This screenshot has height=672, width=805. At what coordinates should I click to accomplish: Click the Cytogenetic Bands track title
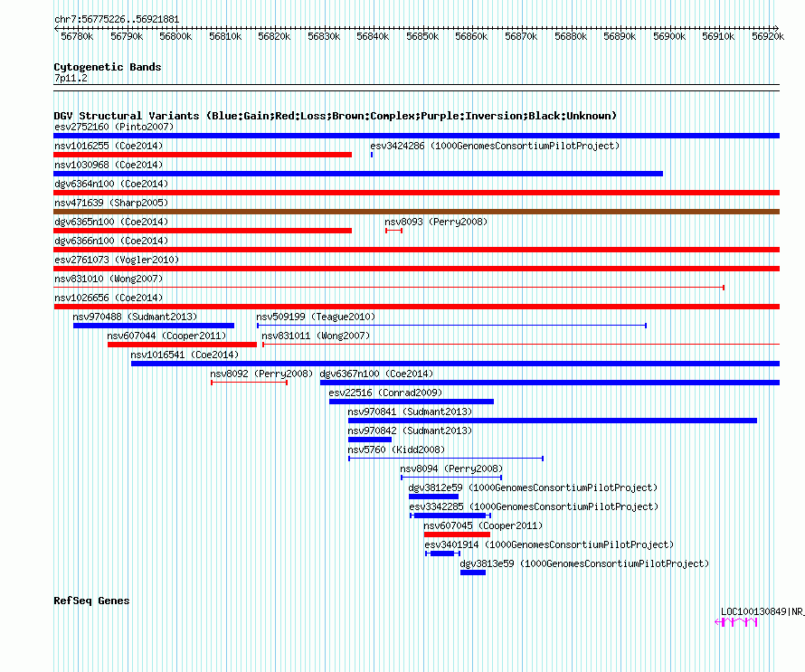point(108,67)
